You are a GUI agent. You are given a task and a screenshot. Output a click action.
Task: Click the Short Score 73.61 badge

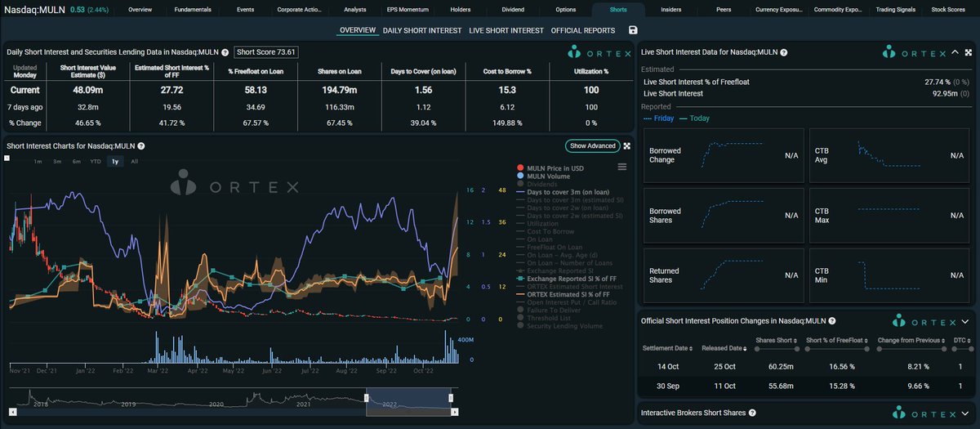pyautogui.click(x=266, y=52)
